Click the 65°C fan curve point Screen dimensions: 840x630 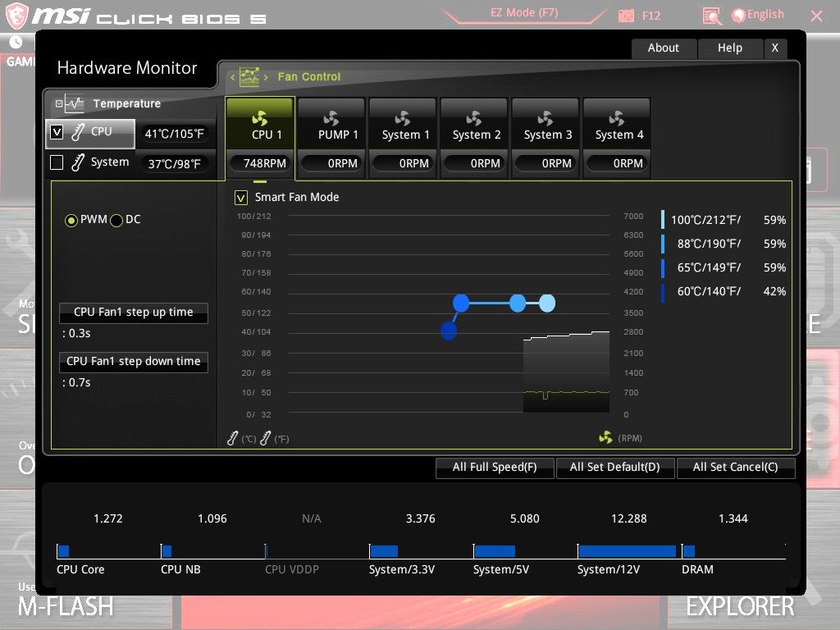click(461, 304)
